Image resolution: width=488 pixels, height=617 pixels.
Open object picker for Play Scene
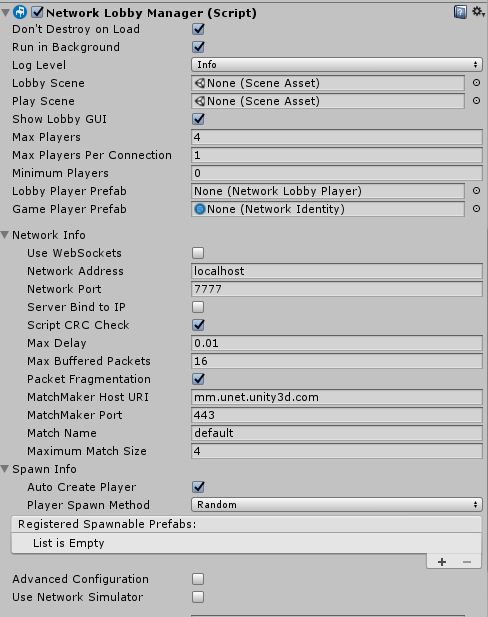[476, 101]
